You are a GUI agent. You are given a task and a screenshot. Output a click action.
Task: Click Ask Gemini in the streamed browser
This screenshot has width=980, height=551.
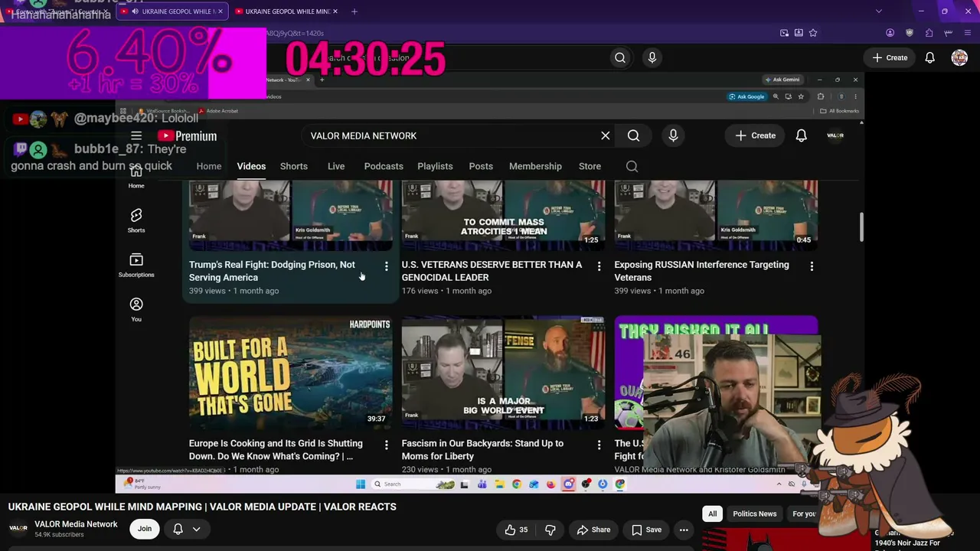pyautogui.click(x=782, y=80)
